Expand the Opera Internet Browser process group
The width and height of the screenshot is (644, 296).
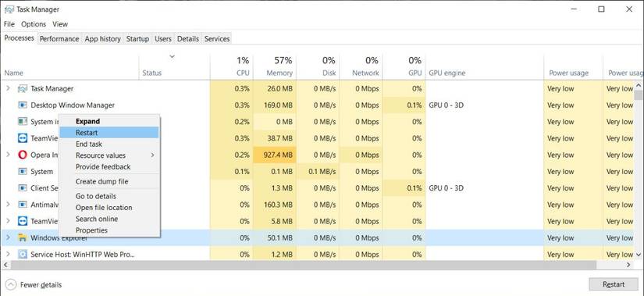click(x=8, y=155)
